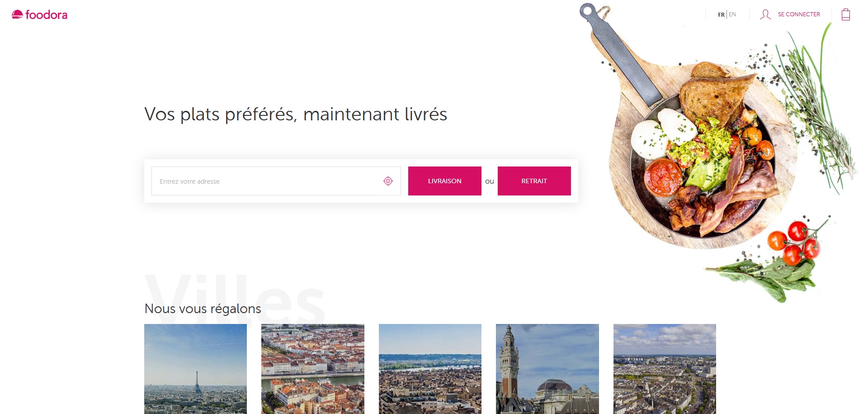The image size is (868, 414).
Task: Click the 'Vos plats préférés' headline
Action: pos(296,114)
